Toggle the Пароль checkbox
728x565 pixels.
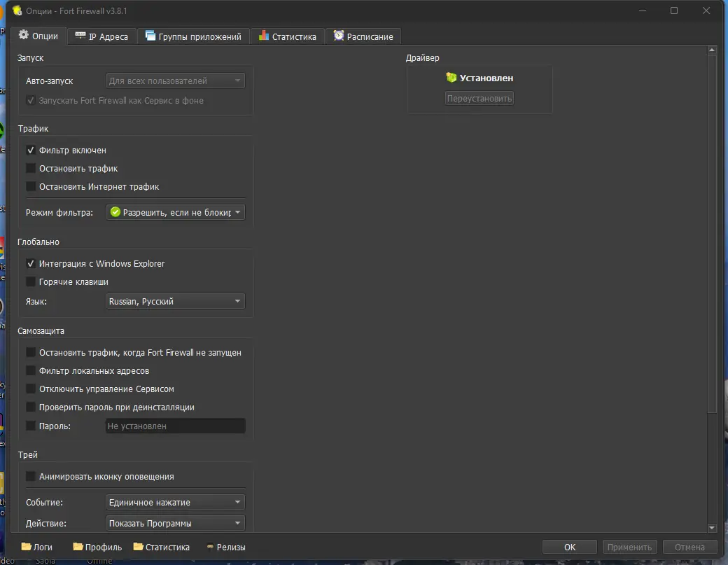click(31, 426)
